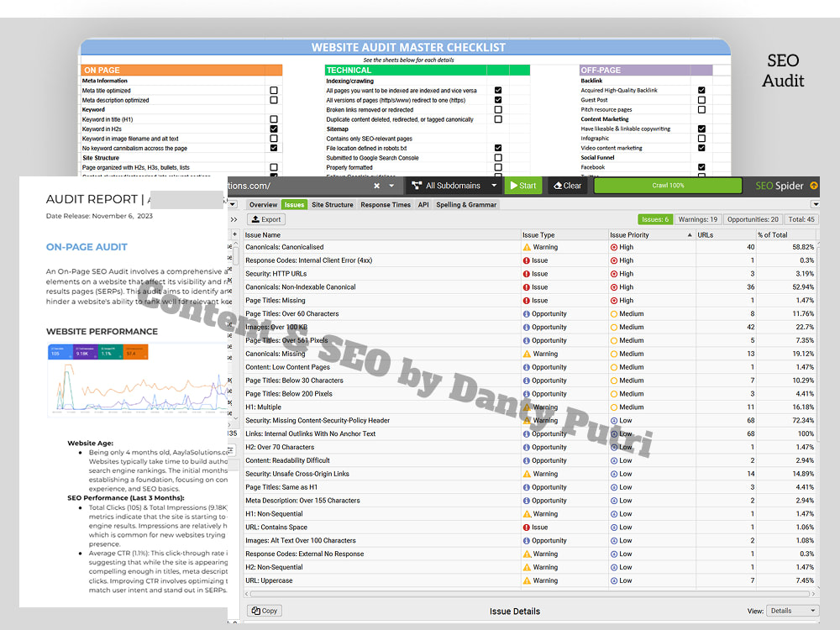The width and height of the screenshot is (840, 630).
Task: Click the Medium priority icon for Page Titles: Below 30 Characters
Action: [x=614, y=381]
